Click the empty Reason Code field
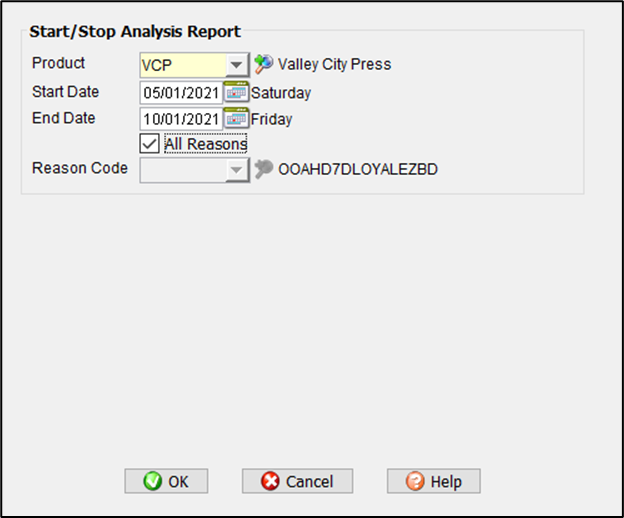The image size is (624, 518). 182,170
